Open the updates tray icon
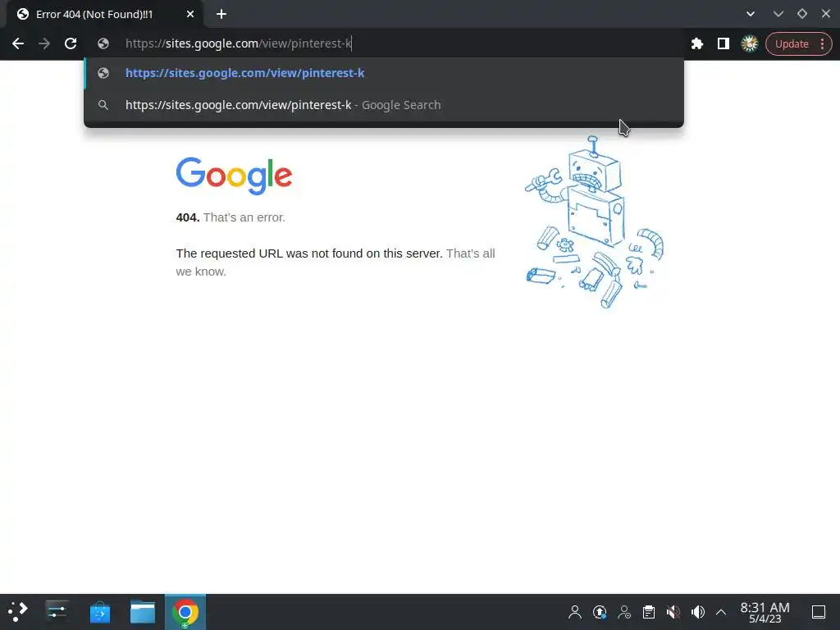 point(600,612)
